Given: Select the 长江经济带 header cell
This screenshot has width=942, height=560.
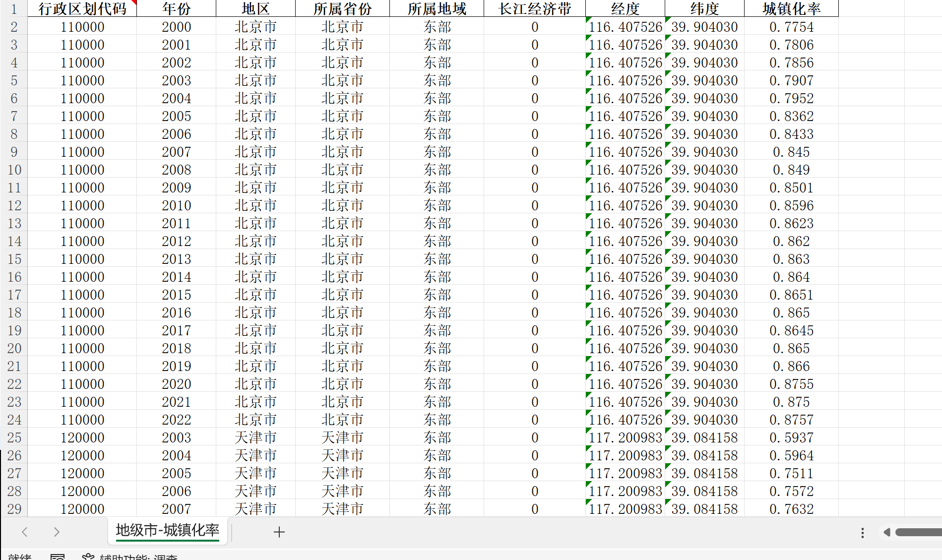Looking at the screenshot, I should pyautogui.click(x=535, y=8).
